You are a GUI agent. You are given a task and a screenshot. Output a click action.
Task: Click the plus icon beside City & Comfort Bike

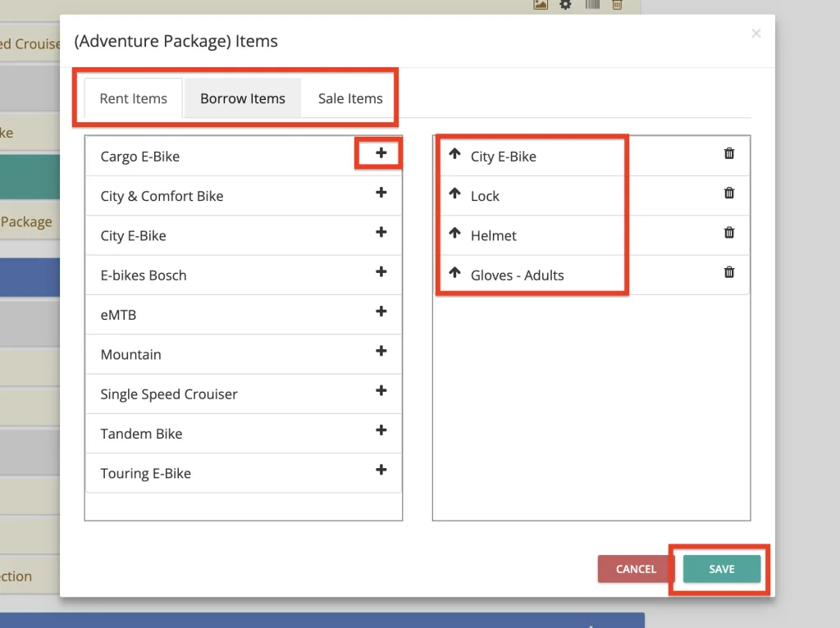381,193
